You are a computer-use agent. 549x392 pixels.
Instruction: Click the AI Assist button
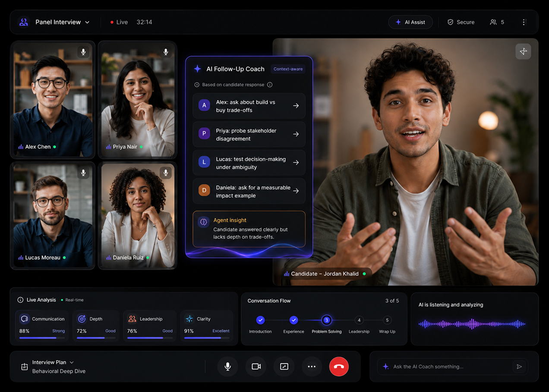[x=410, y=22]
